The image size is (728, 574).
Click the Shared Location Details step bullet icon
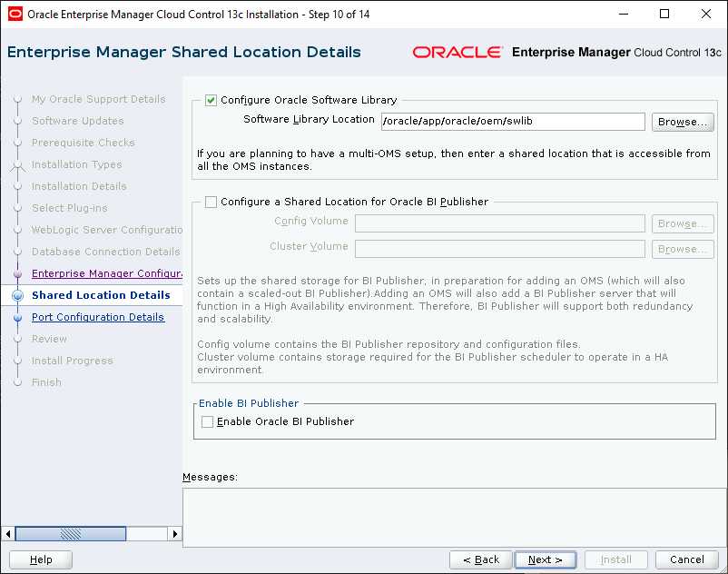coord(17,295)
